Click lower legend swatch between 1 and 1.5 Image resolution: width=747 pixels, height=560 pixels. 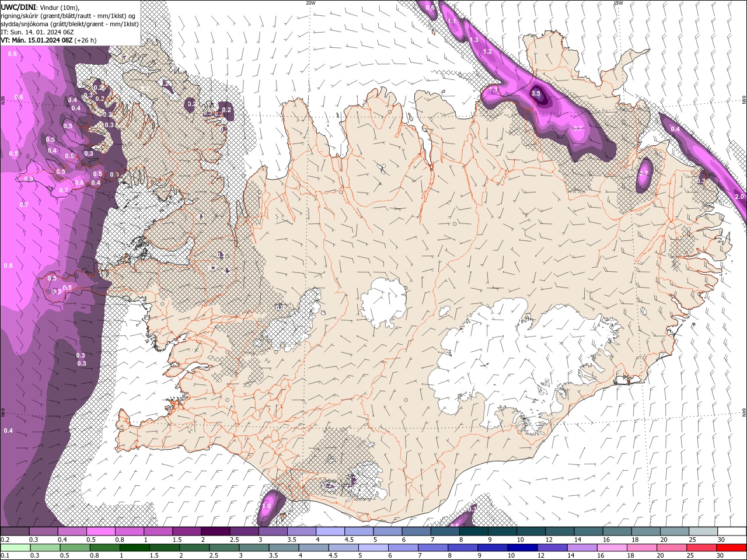click(134, 548)
